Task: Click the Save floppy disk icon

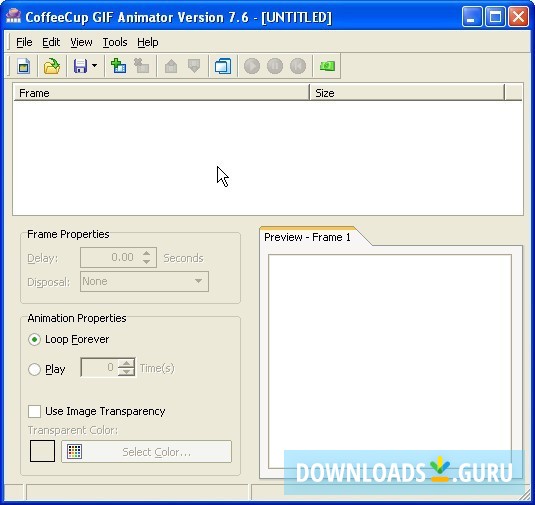Action: coord(80,66)
